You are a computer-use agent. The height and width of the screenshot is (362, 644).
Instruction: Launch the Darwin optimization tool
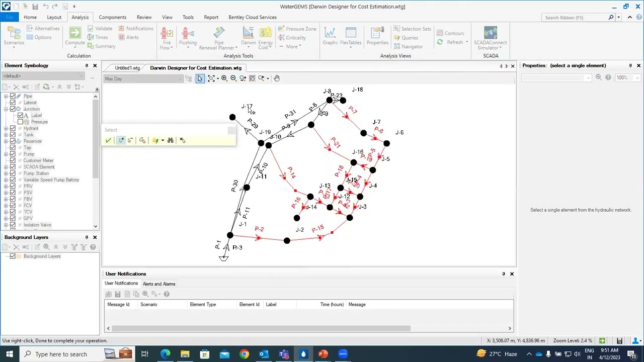point(248,37)
